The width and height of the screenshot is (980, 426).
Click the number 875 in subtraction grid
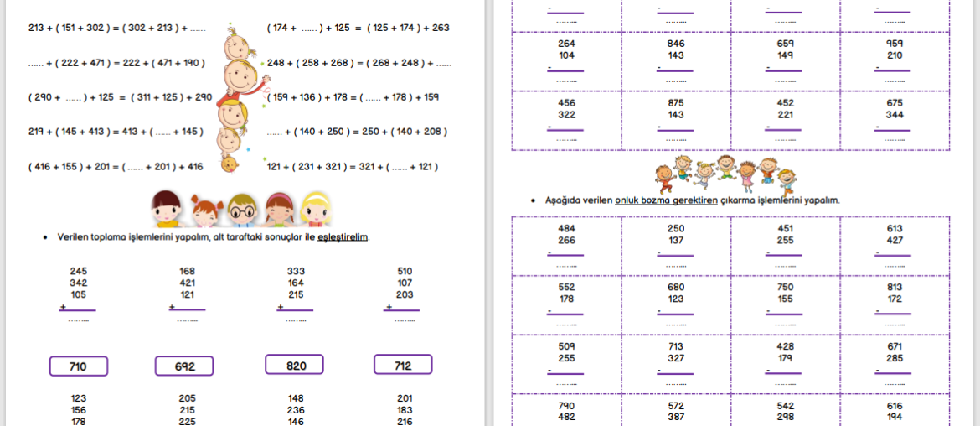coord(676,103)
